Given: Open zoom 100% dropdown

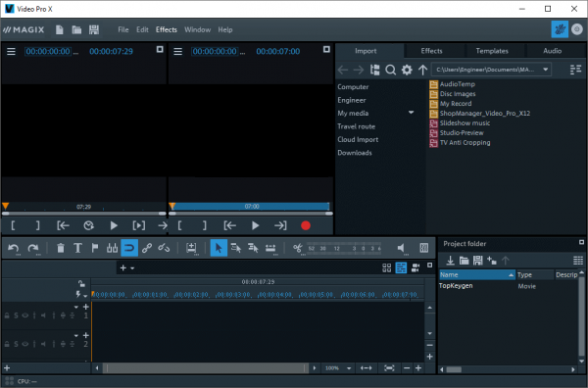Looking at the screenshot, I should tap(349, 368).
